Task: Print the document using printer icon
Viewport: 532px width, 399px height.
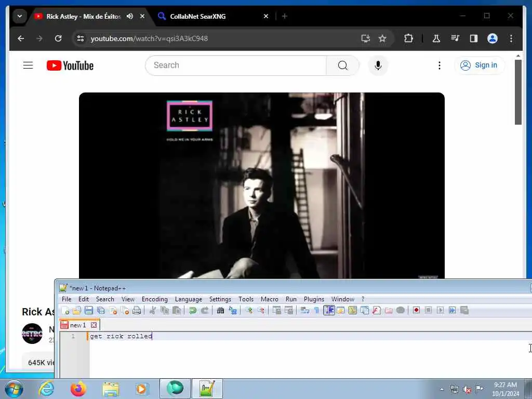Action: pyautogui.click(x=137, y=310)
